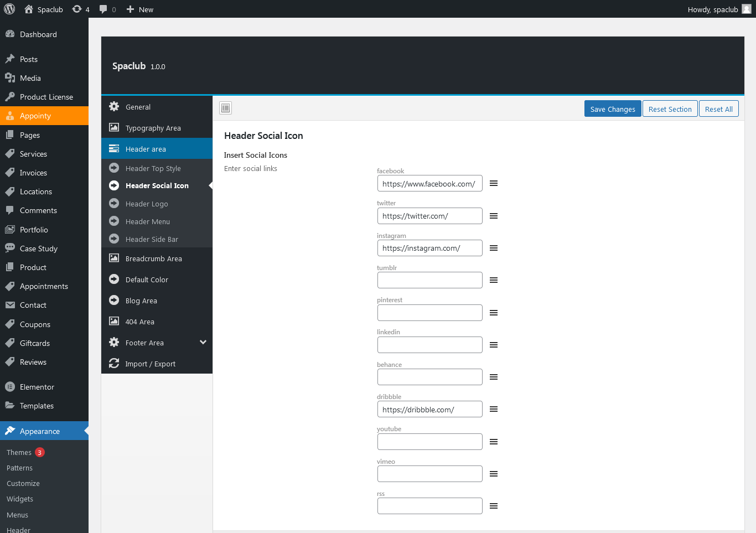Open Portfolio in the sidebar
This screenshot has width=756, height=533.
tap(44, 230)
